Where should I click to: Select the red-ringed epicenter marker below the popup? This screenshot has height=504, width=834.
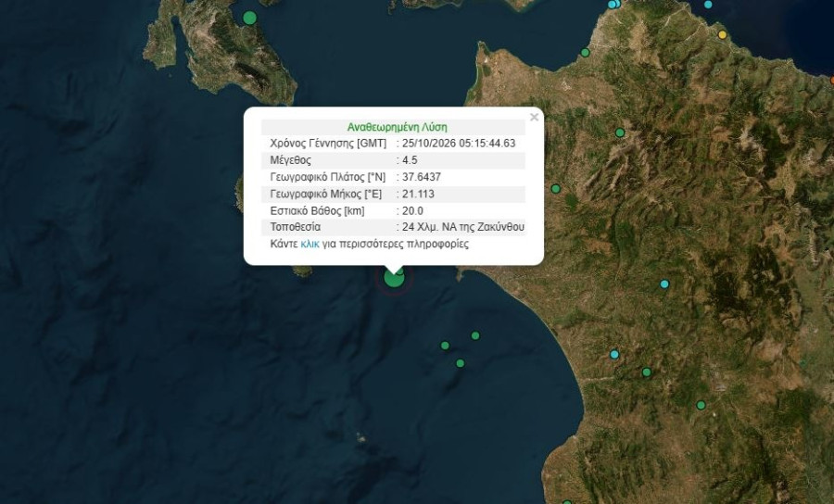coord(394,278)
